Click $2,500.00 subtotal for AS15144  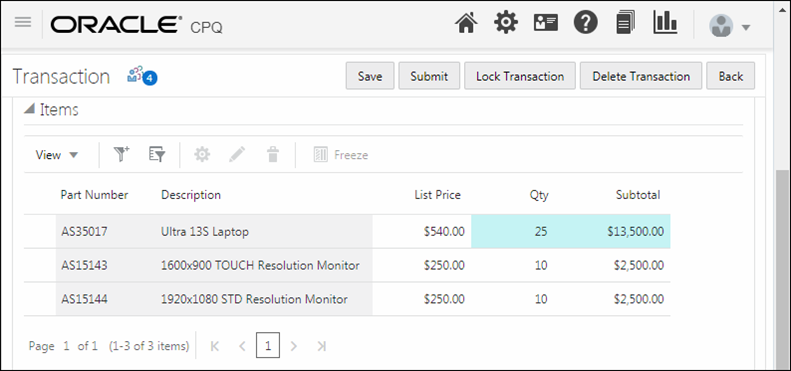pos(639,299)
